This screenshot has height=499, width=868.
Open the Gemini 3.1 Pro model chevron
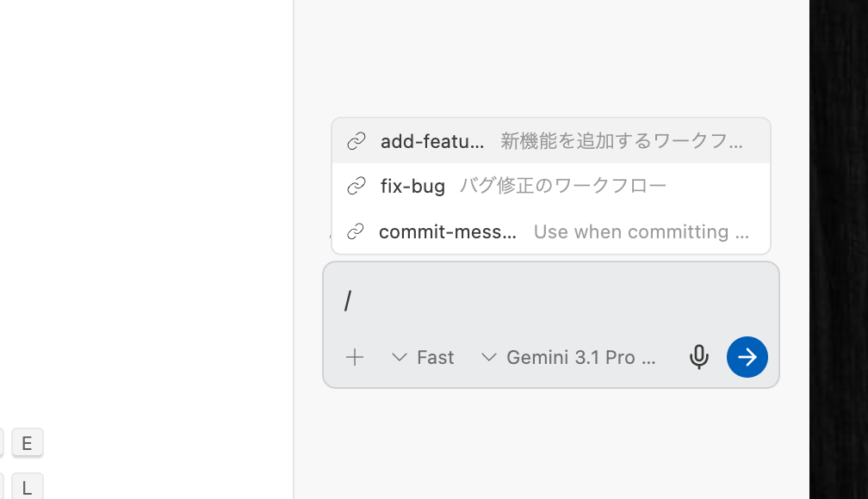(x=488, y=357)
